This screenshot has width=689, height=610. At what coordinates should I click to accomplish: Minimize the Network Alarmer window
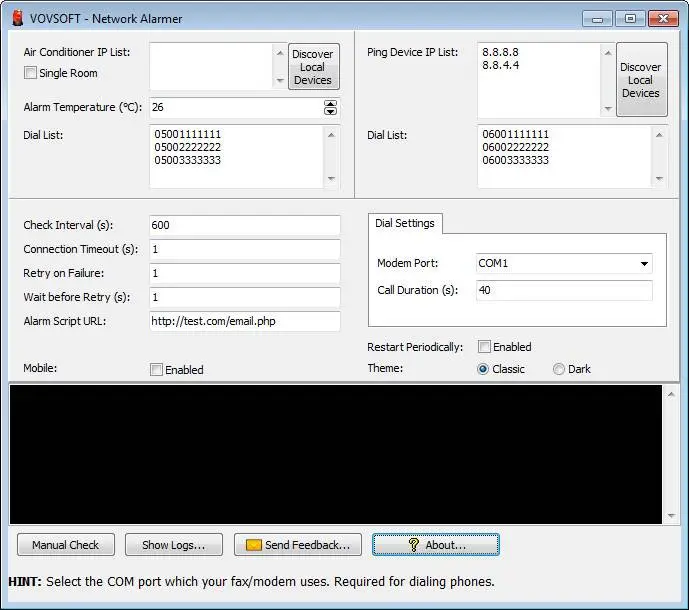pos(597,19)
